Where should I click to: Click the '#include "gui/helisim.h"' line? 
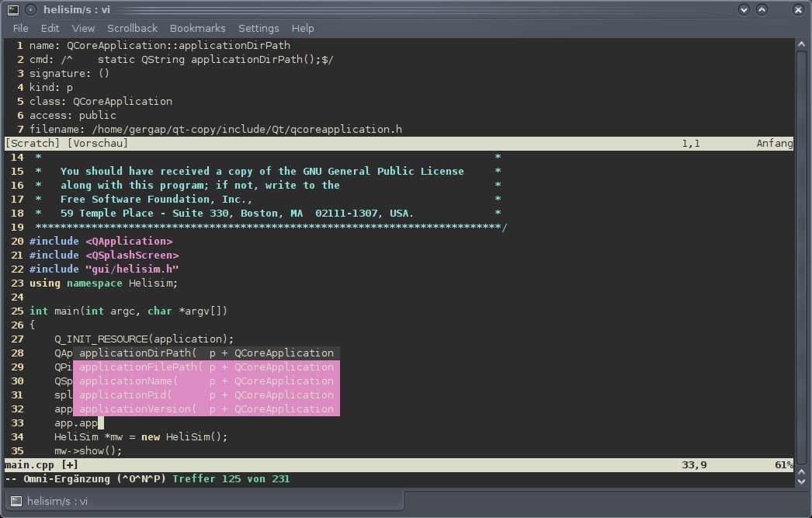103,269
